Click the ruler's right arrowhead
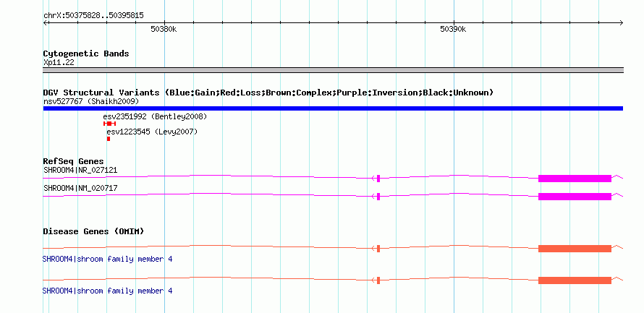 [621, 23]
